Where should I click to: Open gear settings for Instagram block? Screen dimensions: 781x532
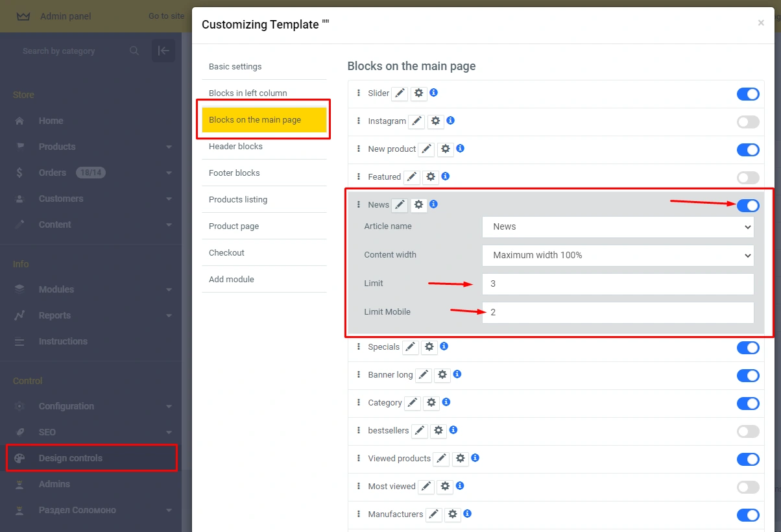[435, 121]
